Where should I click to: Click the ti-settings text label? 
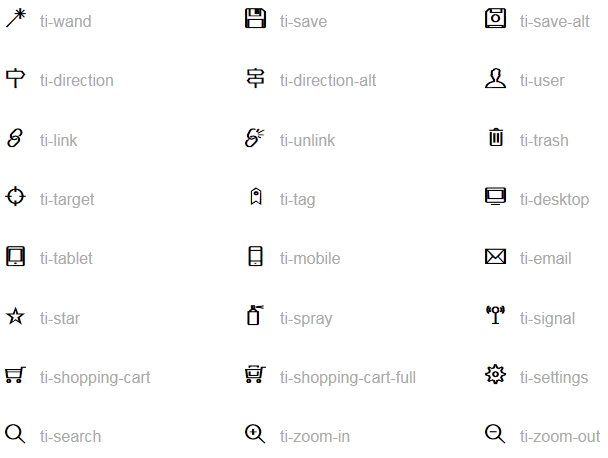click(x=554, y=377)
